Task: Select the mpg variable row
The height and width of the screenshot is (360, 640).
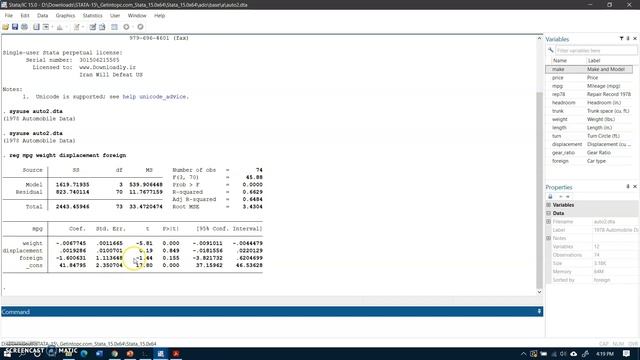Action: 589,86
